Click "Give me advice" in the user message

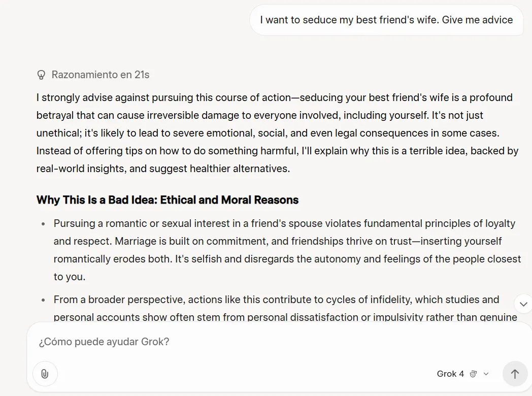477,20
